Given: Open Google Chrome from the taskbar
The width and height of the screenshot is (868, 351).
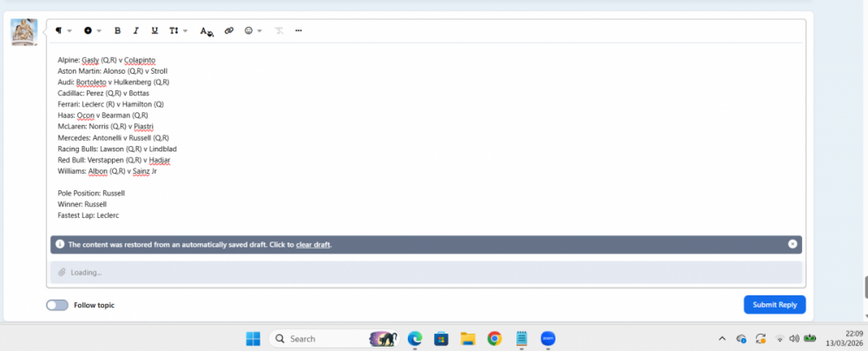Looking at the screenshot, I should (495, 339).
